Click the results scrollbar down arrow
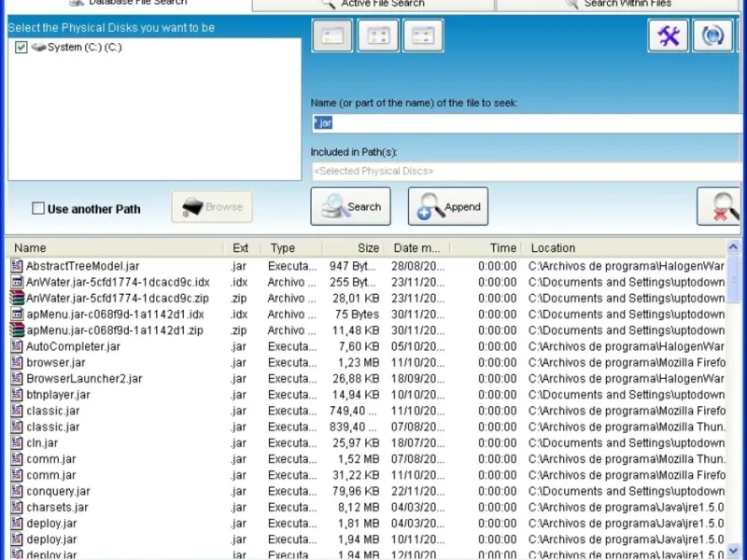 point(733,551)
